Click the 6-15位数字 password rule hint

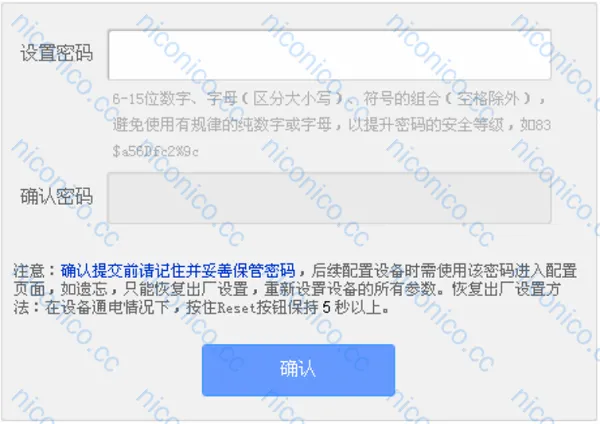(151, 99)
